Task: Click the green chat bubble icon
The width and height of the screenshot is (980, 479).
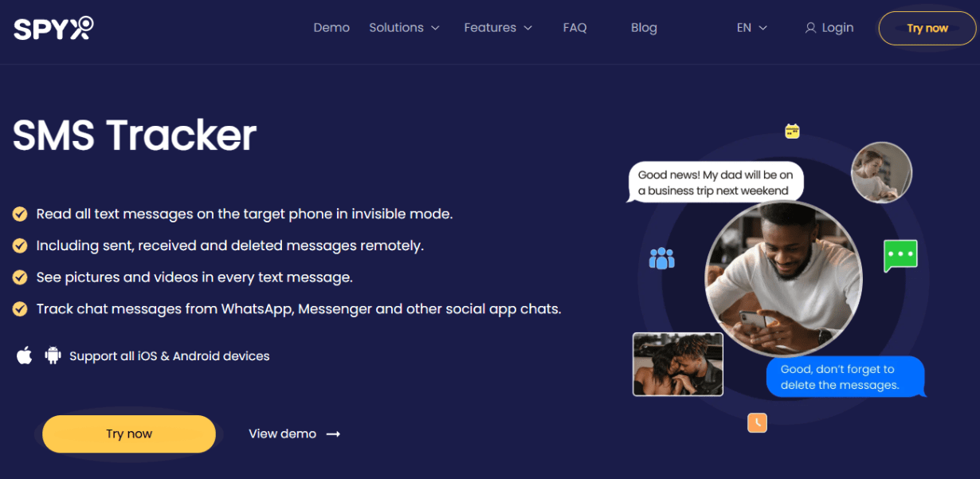Action: 900,256
